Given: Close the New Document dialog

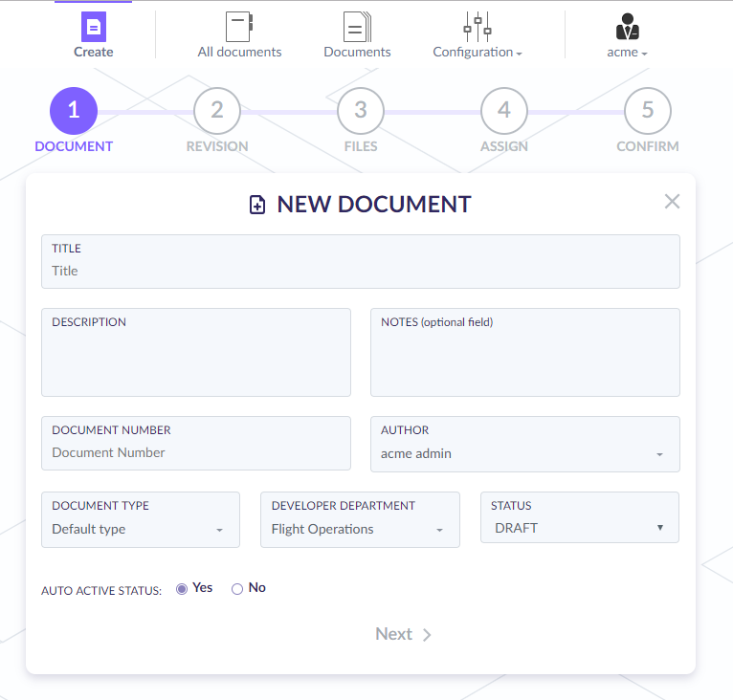Looking at the screenshot, I should click(672, 201).
